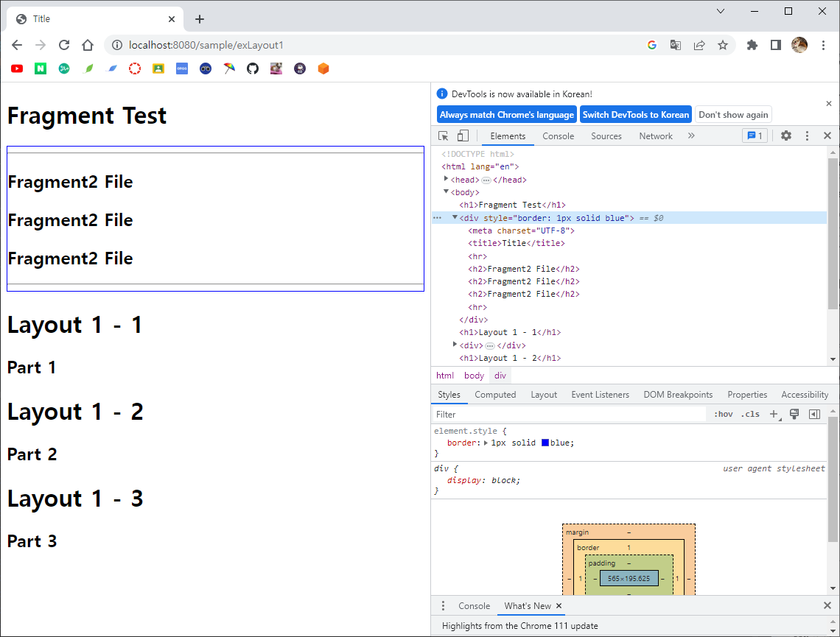Click Don't show again
This screenshot has width=840, height=637.
(x=733, y=115)
